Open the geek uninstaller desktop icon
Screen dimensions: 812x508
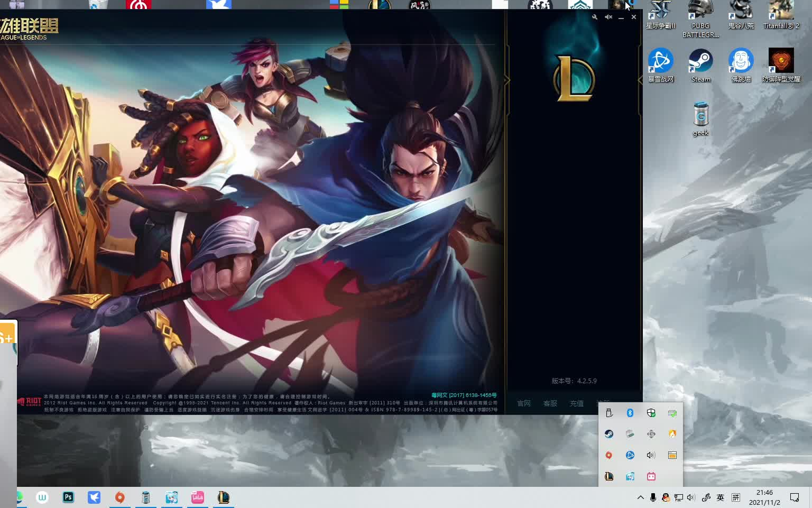click(701, 119)
